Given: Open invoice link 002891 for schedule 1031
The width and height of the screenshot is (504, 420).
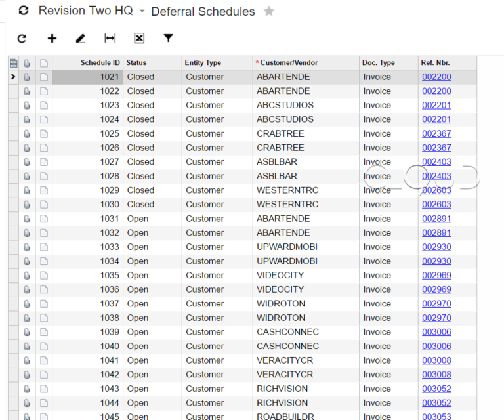Looking at the screenshot, I should 436,219.
